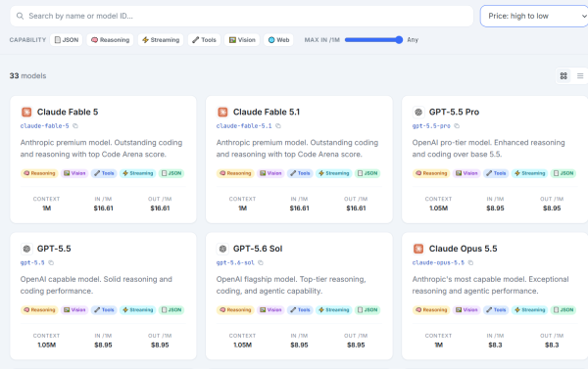588x369 pixels.
Task: Toggle the JSON capability filter
Action: 67,40
